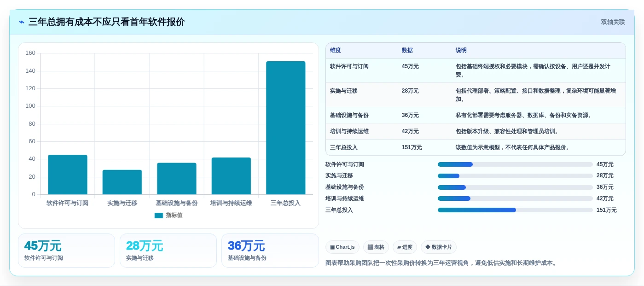
Task: Click the 基础设施与备份 progress bar
Action: [515, 187]
